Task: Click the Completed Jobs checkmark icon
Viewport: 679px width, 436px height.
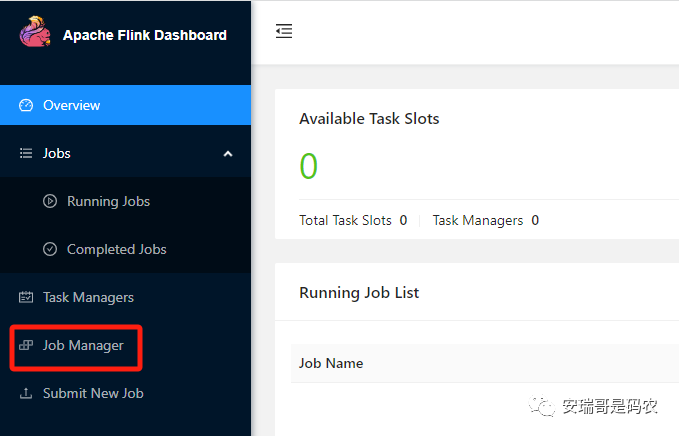Action: 50,249
